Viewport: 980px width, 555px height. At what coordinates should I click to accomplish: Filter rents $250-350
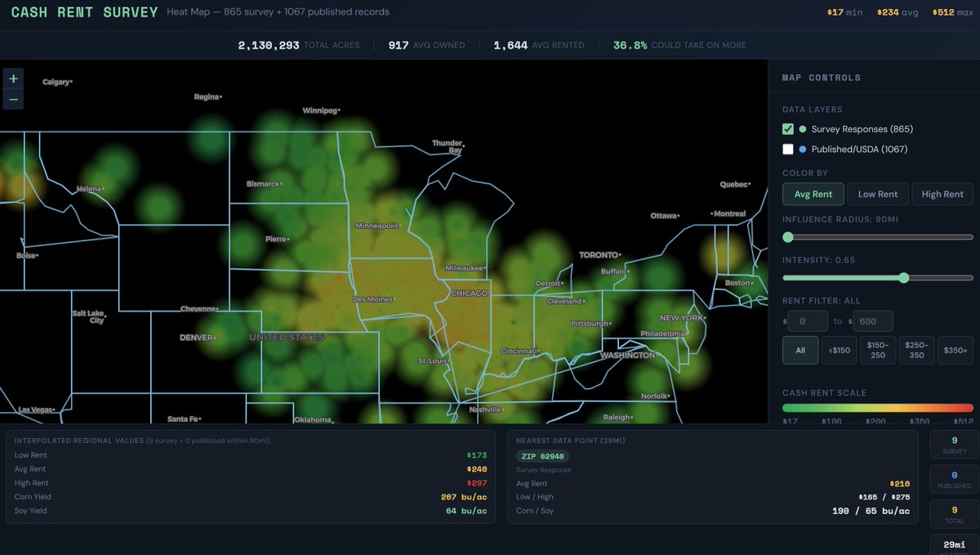(x=916, y=350)
